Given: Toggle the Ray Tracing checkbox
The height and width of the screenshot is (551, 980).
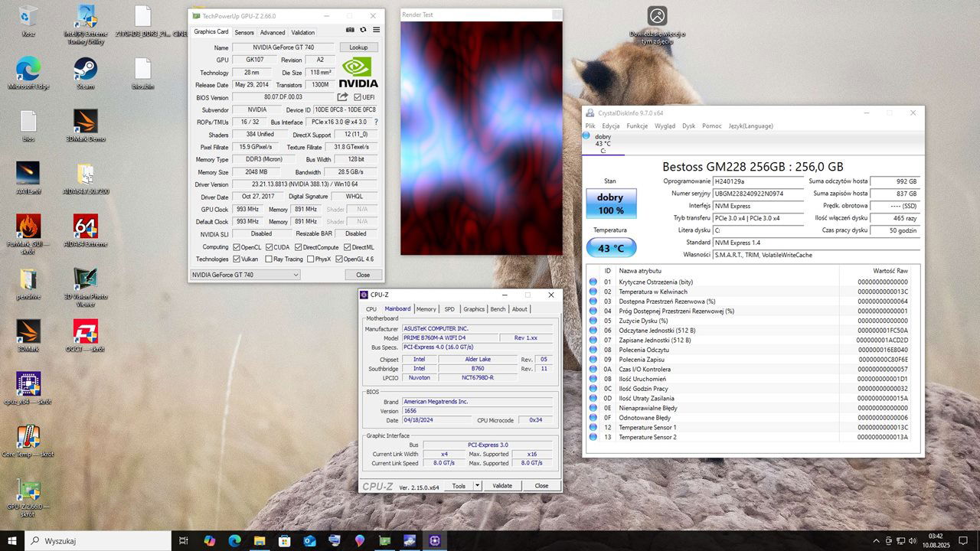Looking at the screenshot, I should [x=268, y=259].
